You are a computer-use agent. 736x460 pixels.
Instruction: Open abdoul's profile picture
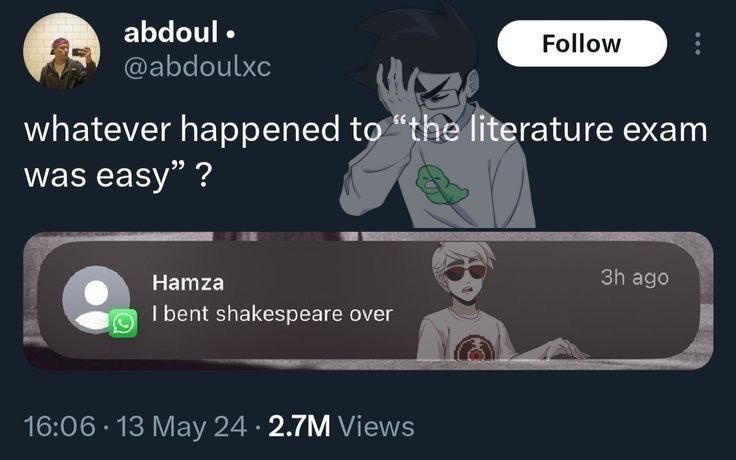point(62,51)
